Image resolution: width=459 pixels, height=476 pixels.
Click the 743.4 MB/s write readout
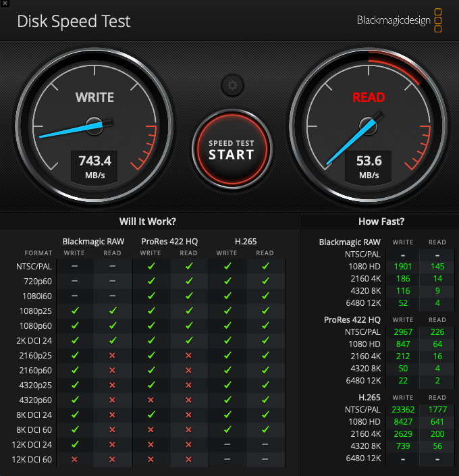click(94, 167)
